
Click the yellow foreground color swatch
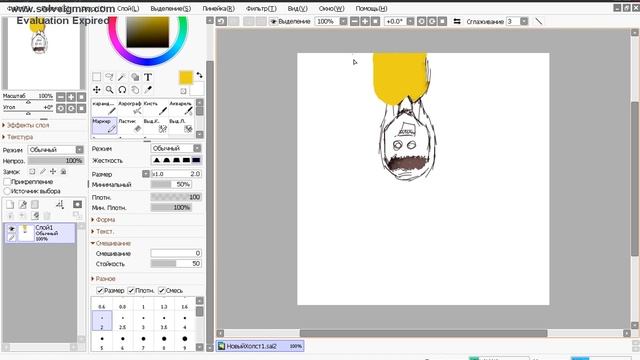(x=186, y=78)
